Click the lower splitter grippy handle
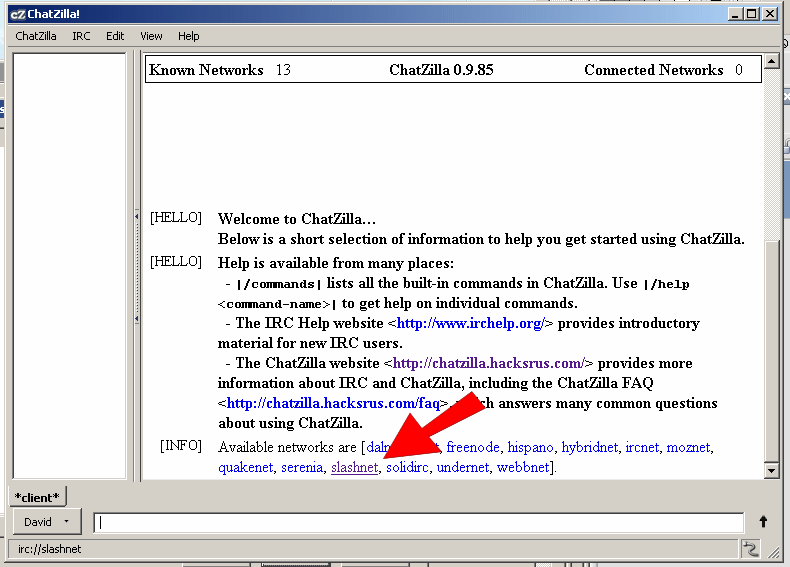790x567 pixels. [135, 318]
